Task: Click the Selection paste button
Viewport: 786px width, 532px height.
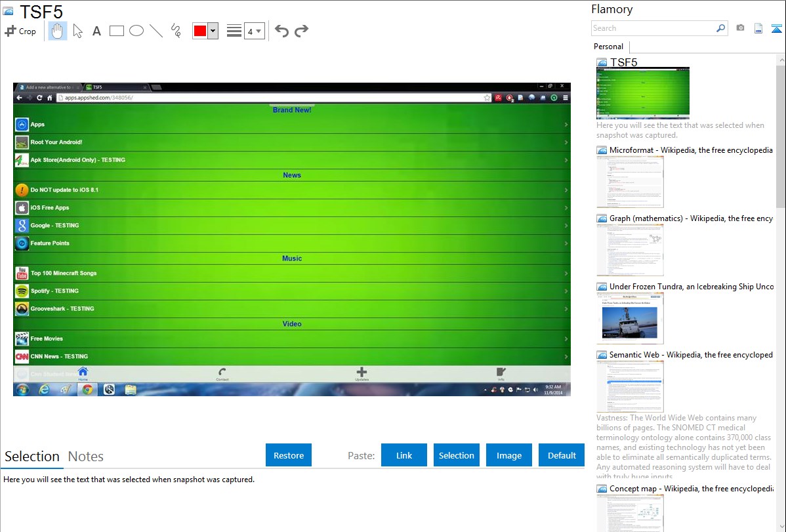Action: click(456, 455)
